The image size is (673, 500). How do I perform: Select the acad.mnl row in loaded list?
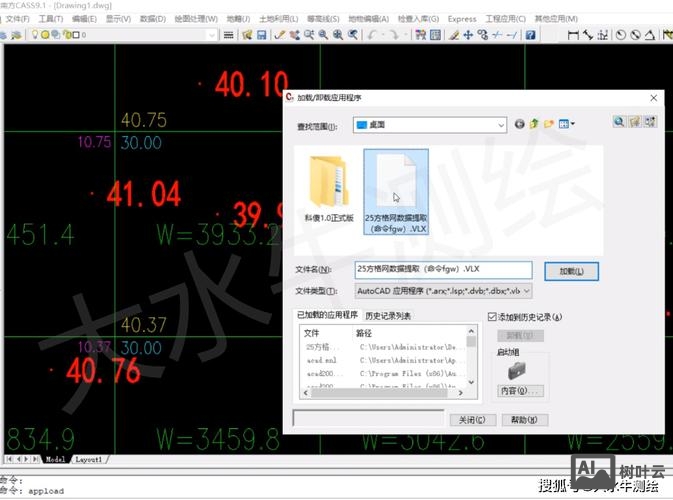point(383,360)
